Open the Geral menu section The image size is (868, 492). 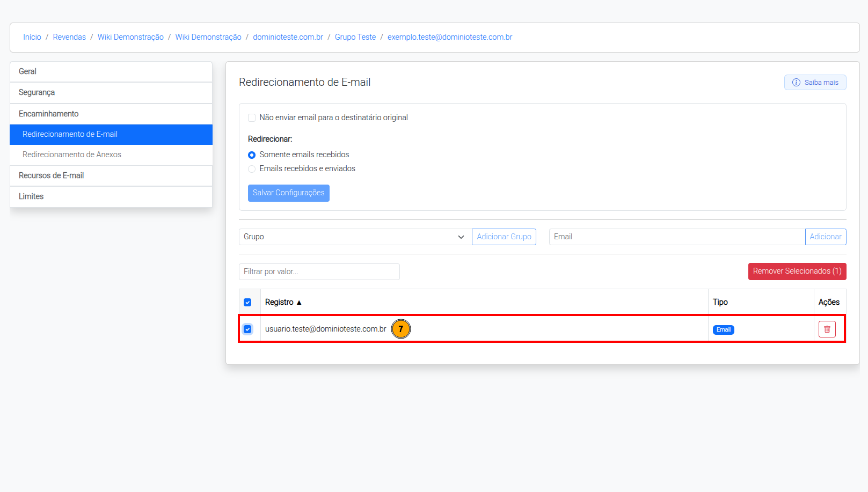111,71
